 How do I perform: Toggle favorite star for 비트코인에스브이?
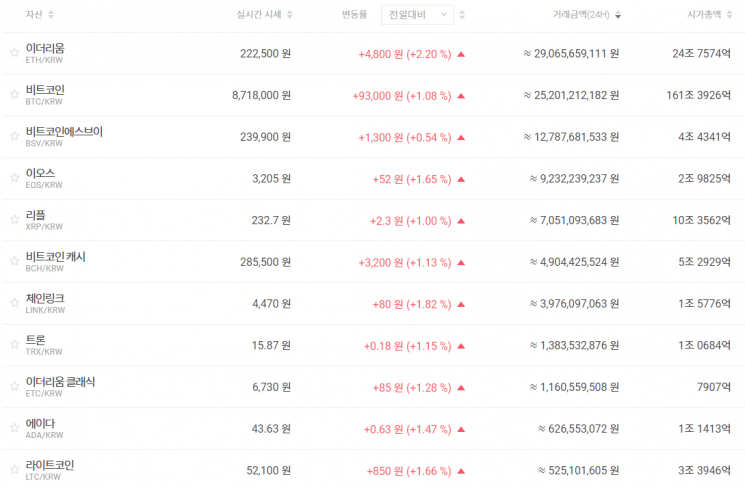pyautogui.click(x=15, y=136)
